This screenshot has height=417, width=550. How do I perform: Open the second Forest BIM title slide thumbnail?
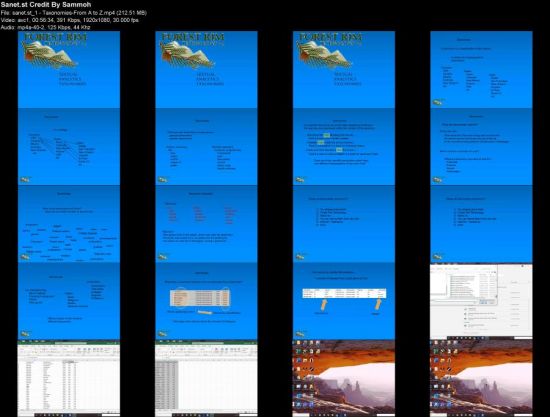[x=206, y=69]
